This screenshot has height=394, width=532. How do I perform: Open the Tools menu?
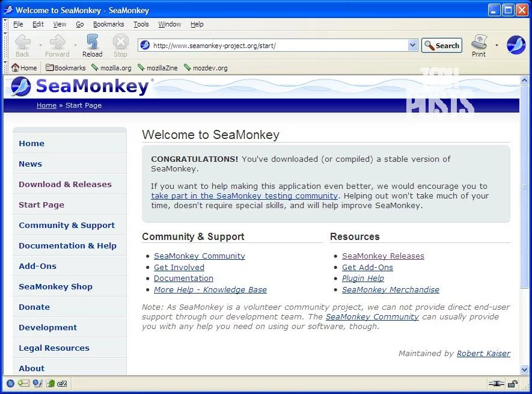click(141, 24)
